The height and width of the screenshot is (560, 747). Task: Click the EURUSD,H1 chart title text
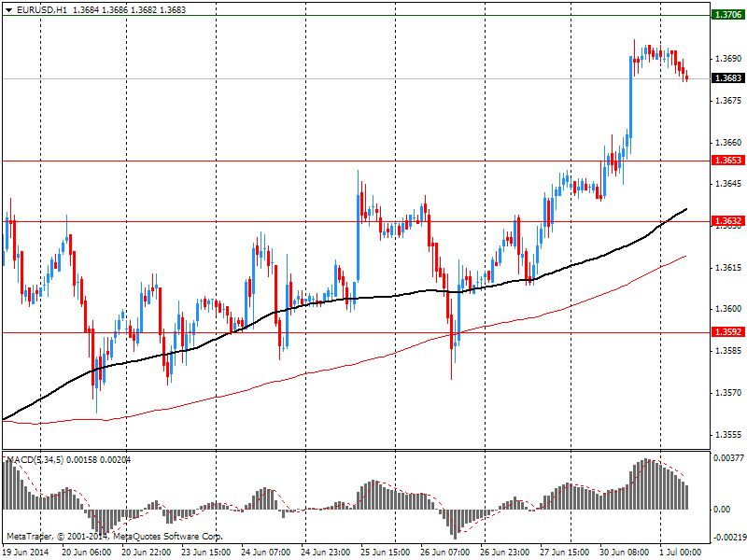click(42, 9)
